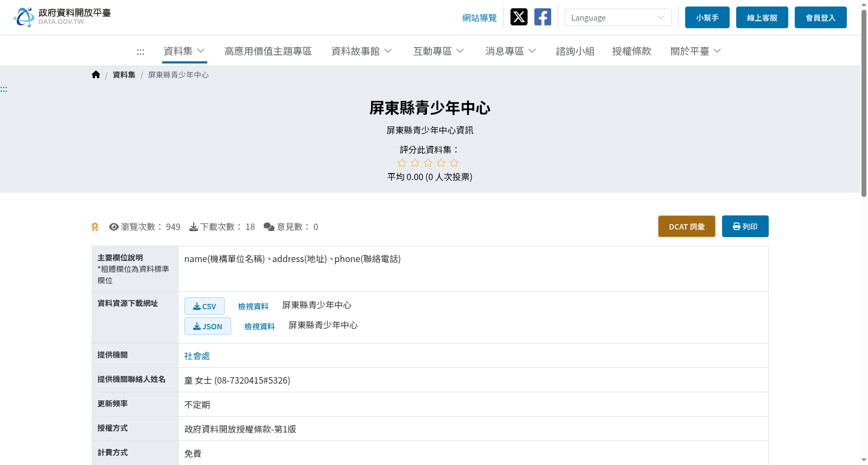The image size is (868, 465).
Task: Click the 網站導覽 link
Action: [x=480, y=18]
